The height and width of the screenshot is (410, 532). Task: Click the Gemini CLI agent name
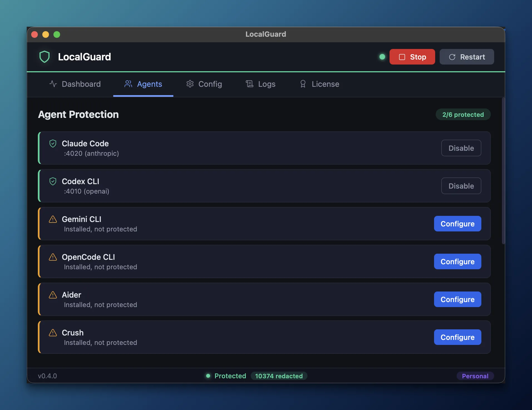[x=82, y=219]
